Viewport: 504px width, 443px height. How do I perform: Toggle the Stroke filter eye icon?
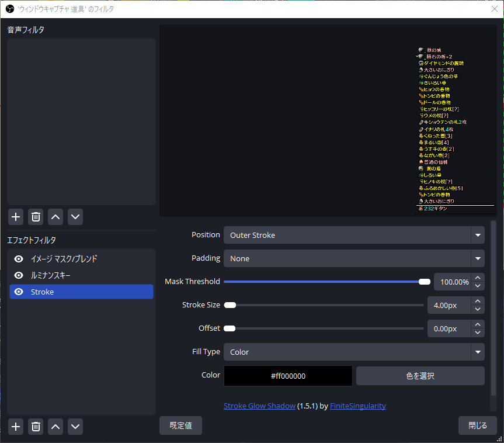click(19, 292)
